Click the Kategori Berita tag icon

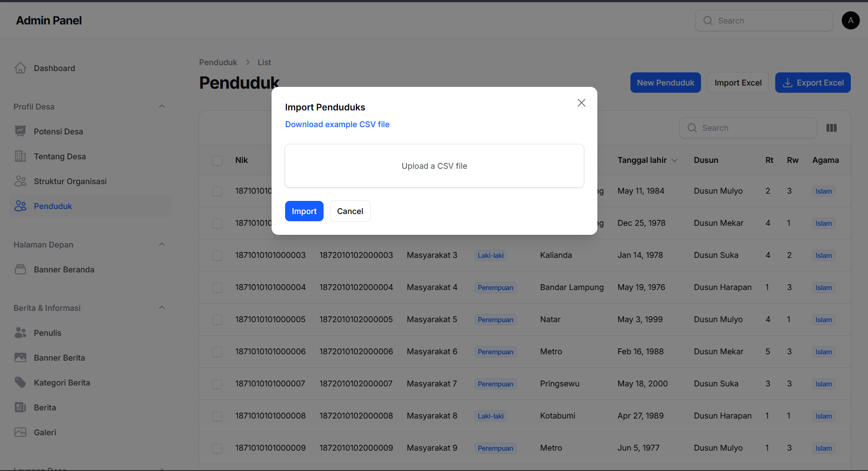coord(20,382)
